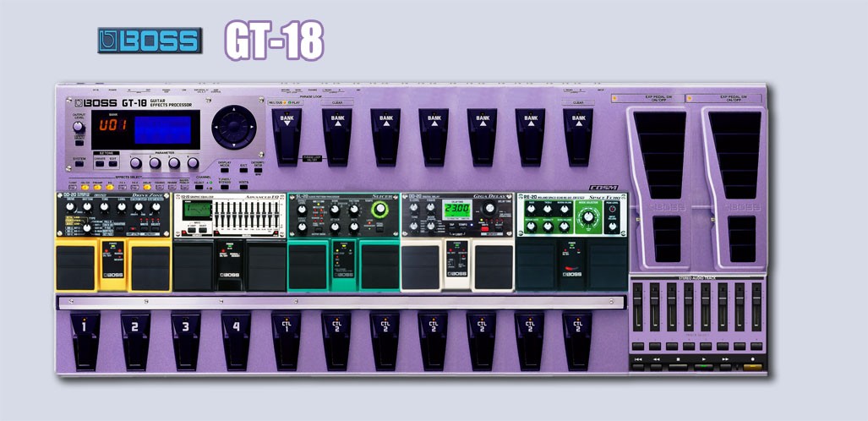
Task: Click the large GT-18 title text
Action: [274, 40]
